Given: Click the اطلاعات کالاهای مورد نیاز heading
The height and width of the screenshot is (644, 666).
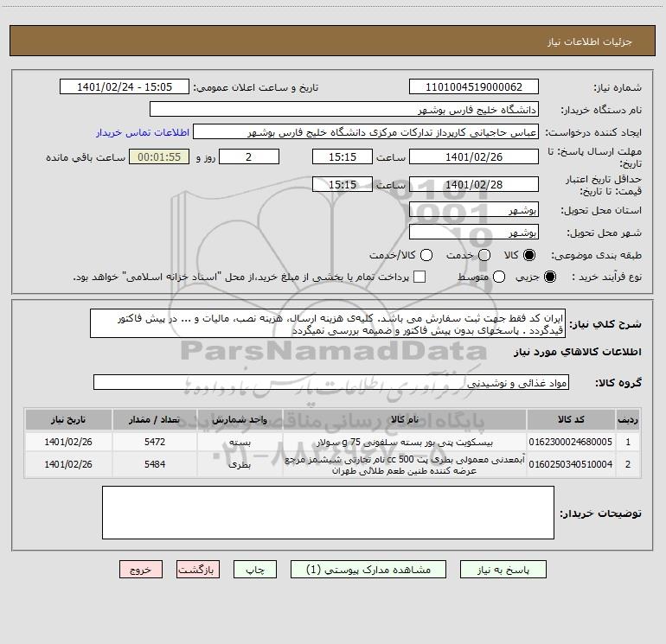Looking at the screenshot, I should (x=578, y=352).
